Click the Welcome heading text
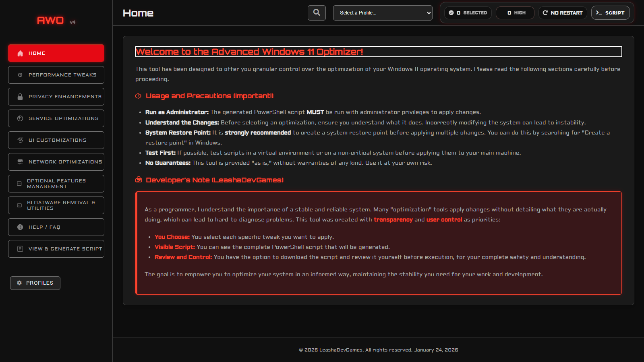The width and height of the screenshot is (644, 362). coord(249,52)
